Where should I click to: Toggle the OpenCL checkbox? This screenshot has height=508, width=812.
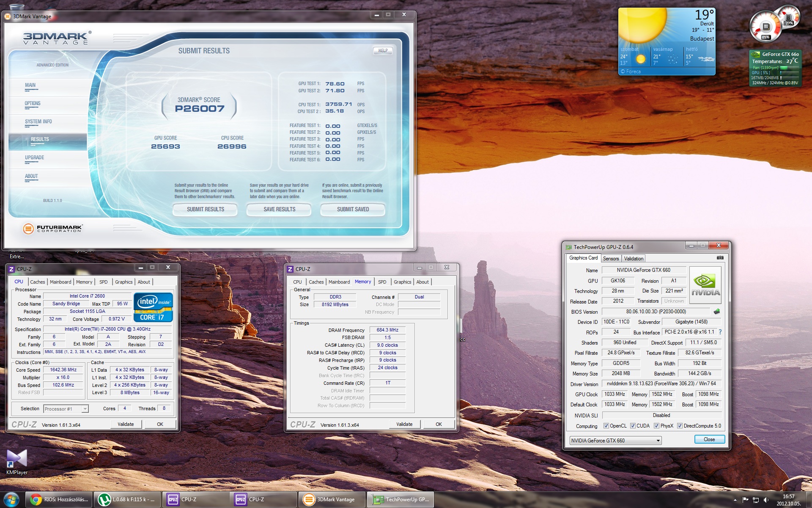[x=606, y=426]
